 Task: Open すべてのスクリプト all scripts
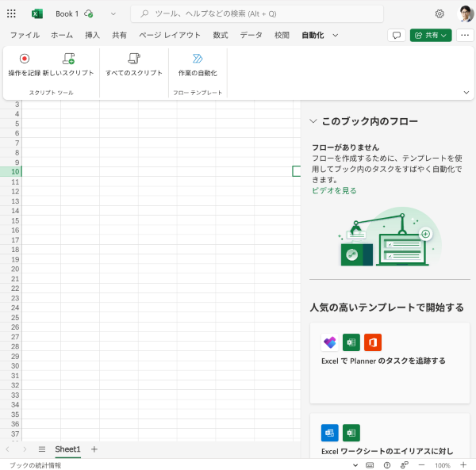[134, 64]
